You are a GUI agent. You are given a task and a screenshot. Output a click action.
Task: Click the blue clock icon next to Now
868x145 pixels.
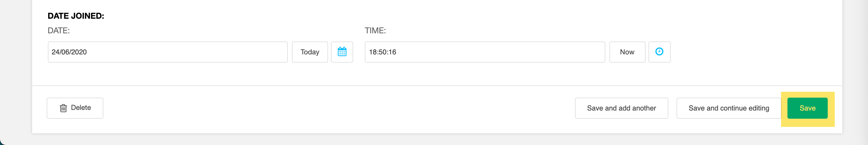[659, 51]
